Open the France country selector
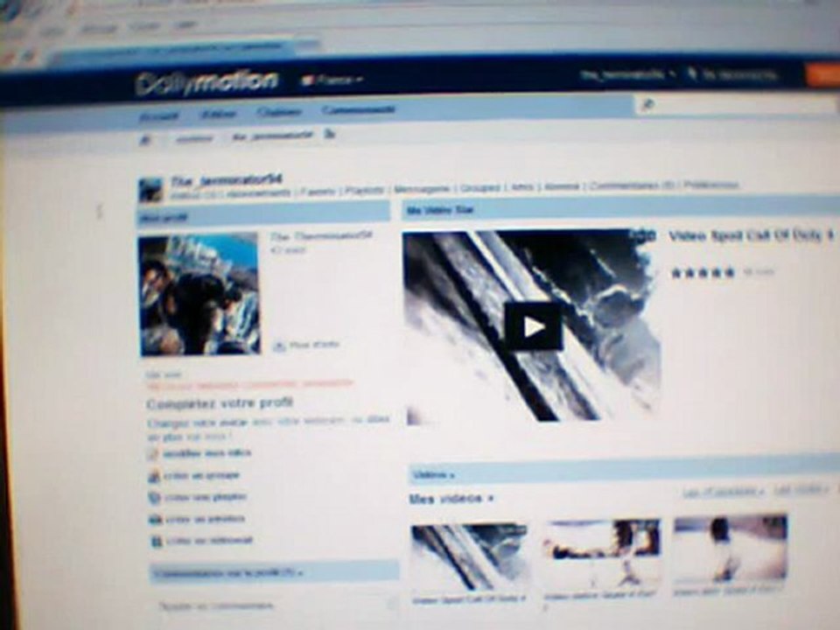Screen dimensions: 840x630 click(332, 80)
